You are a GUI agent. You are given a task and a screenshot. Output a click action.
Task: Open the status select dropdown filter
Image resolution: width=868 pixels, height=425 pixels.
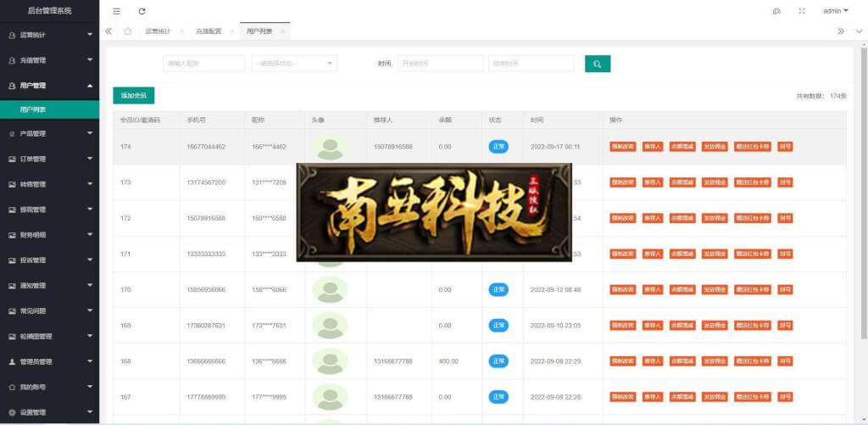[x=294, y=64]
